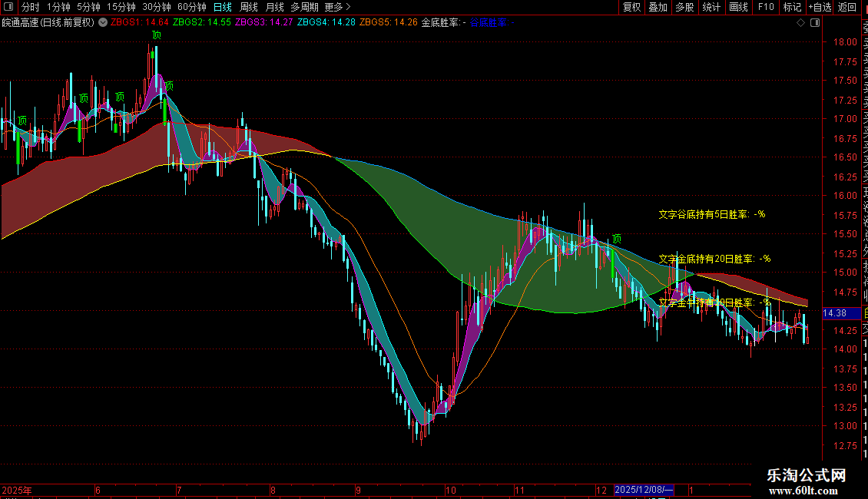Open the 画线 drawing tools
This screenshot has width=868, height=499.
[738, 7]
